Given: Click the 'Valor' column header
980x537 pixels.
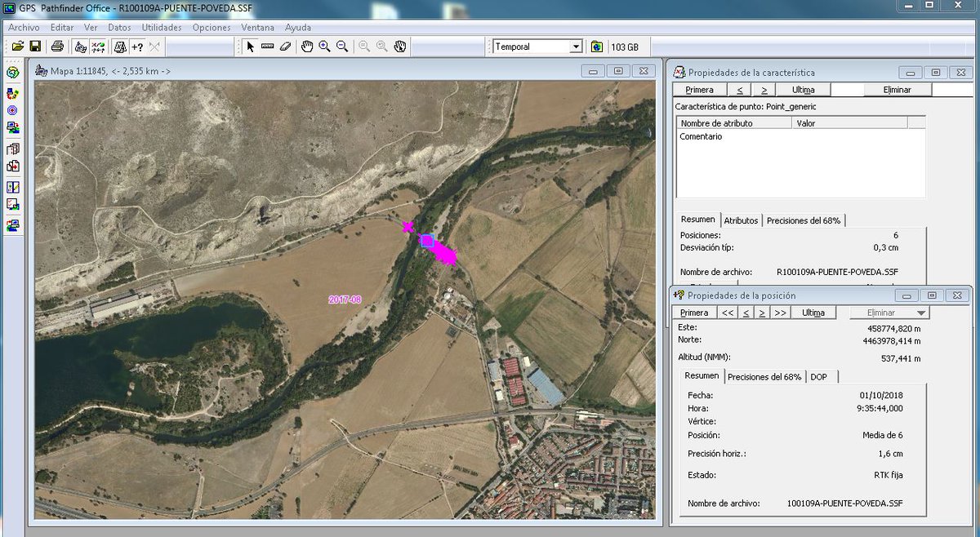Looking at the screenshot, I should tap(850, 123).
